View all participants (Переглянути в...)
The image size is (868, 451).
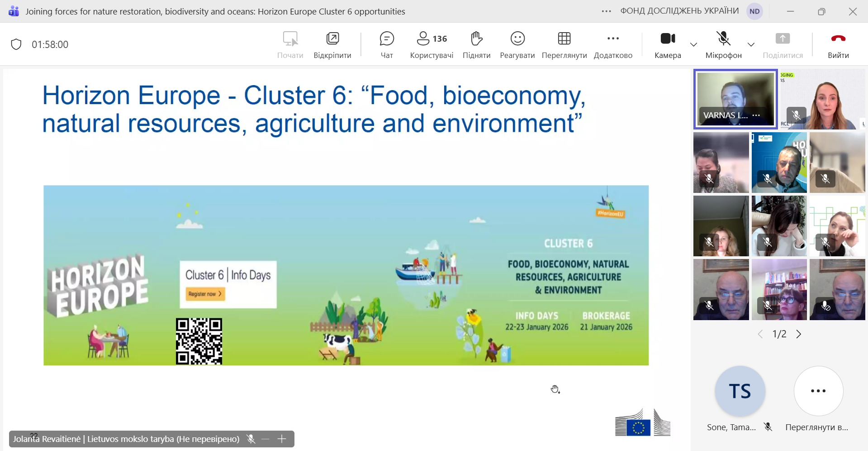coord(818,391)
